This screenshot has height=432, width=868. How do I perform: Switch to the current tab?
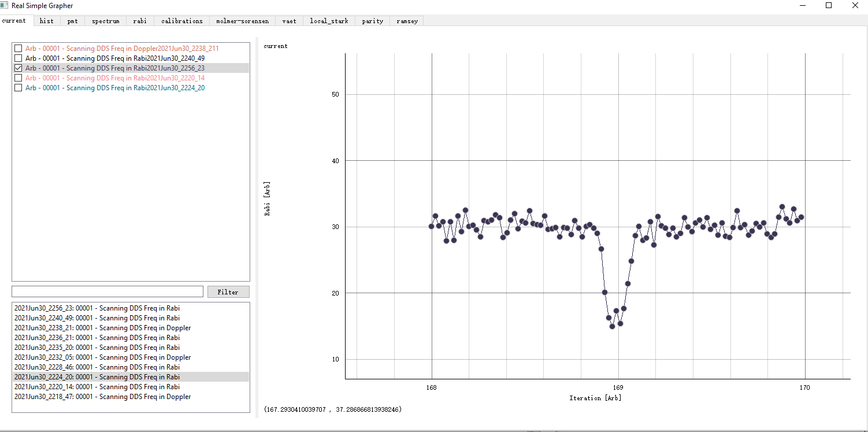pyautogui.click(x=14, y=21)
